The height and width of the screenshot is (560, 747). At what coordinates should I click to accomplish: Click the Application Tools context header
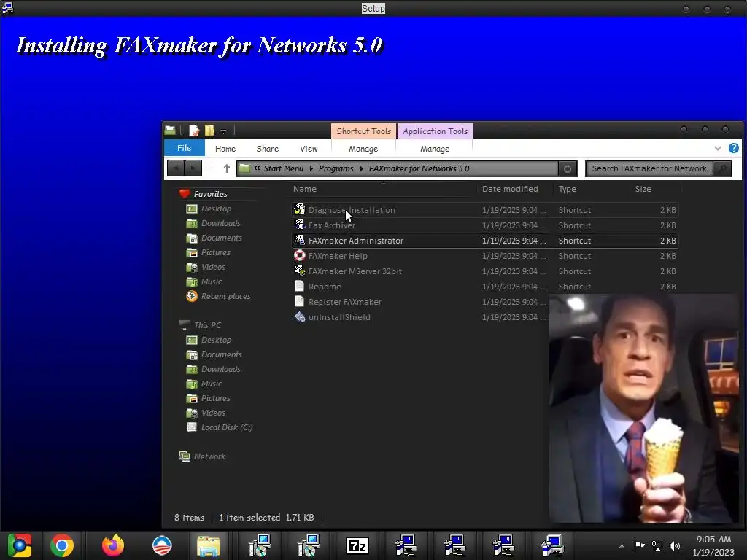click(x=435, y=131)
